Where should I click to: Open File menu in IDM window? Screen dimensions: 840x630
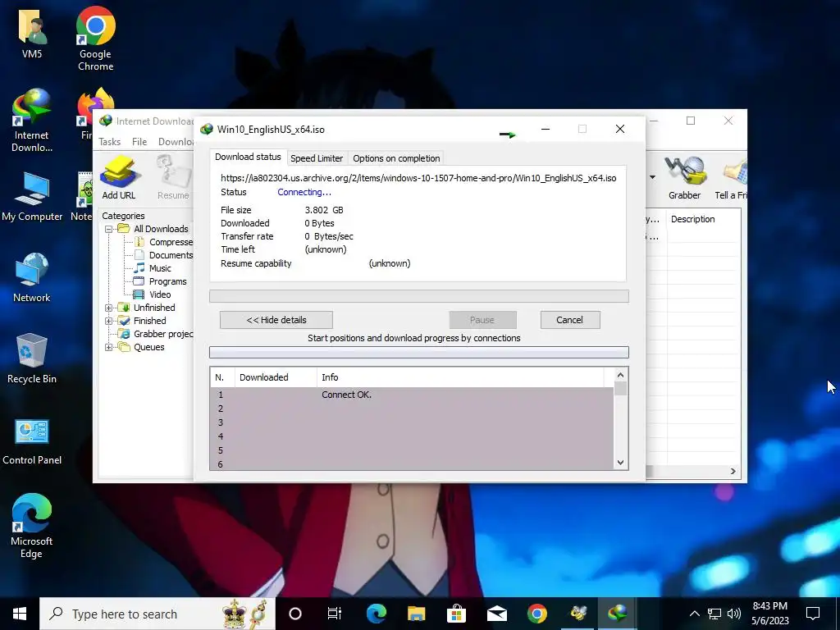click(x=139, y=142)
